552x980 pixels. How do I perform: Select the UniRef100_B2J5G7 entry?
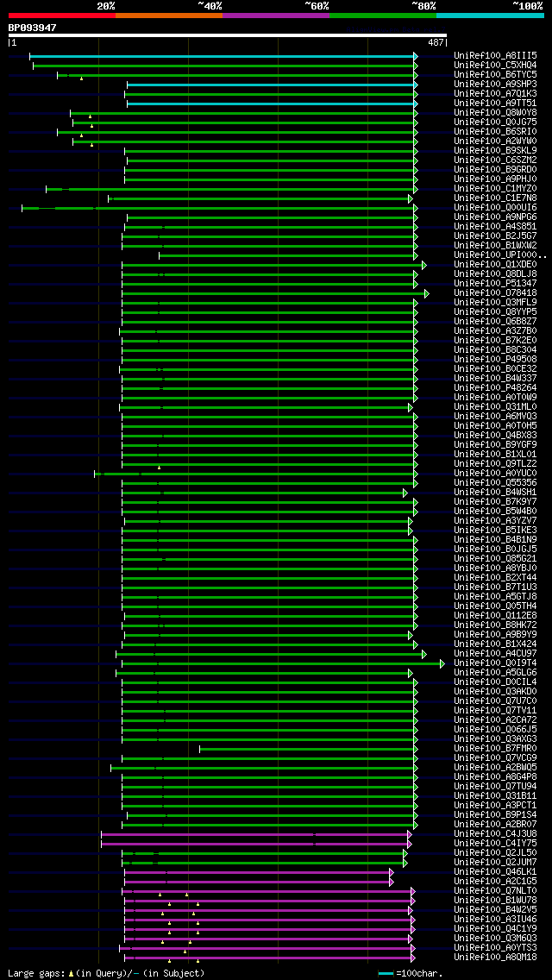(x=495, y=236)
